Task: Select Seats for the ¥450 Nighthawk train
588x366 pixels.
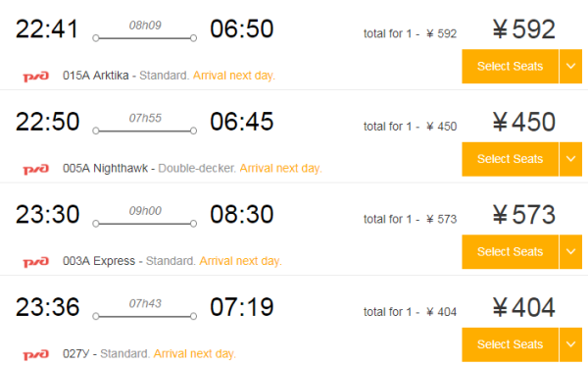Action: [x=510, y=159]
